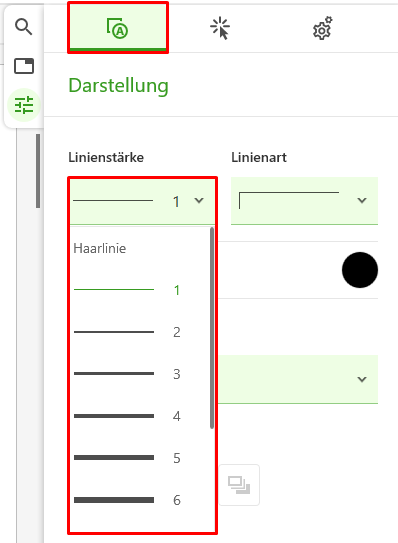The height and width of the screenshot is (543, 398).
Task: Select line width 5 entry
Action: (140, 458)
